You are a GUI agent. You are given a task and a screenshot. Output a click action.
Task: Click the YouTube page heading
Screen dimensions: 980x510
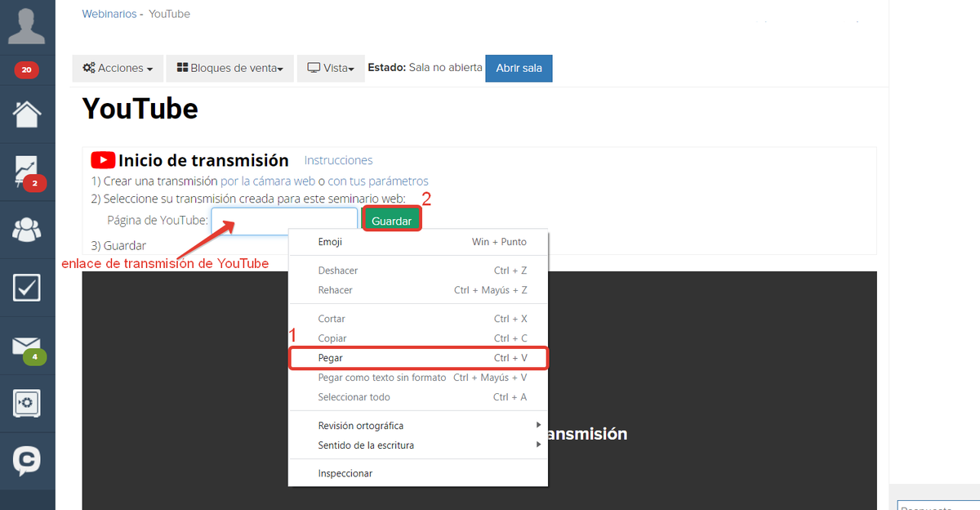(140, 109)
